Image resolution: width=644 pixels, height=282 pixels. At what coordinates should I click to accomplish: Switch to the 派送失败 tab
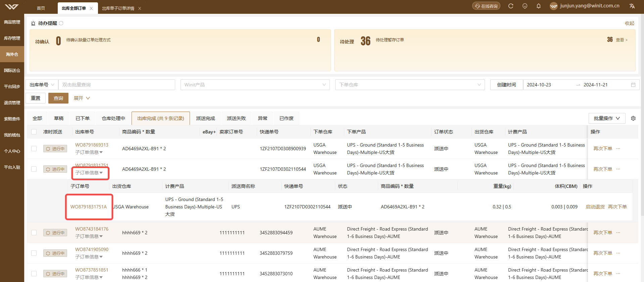(x=236, y=118)
